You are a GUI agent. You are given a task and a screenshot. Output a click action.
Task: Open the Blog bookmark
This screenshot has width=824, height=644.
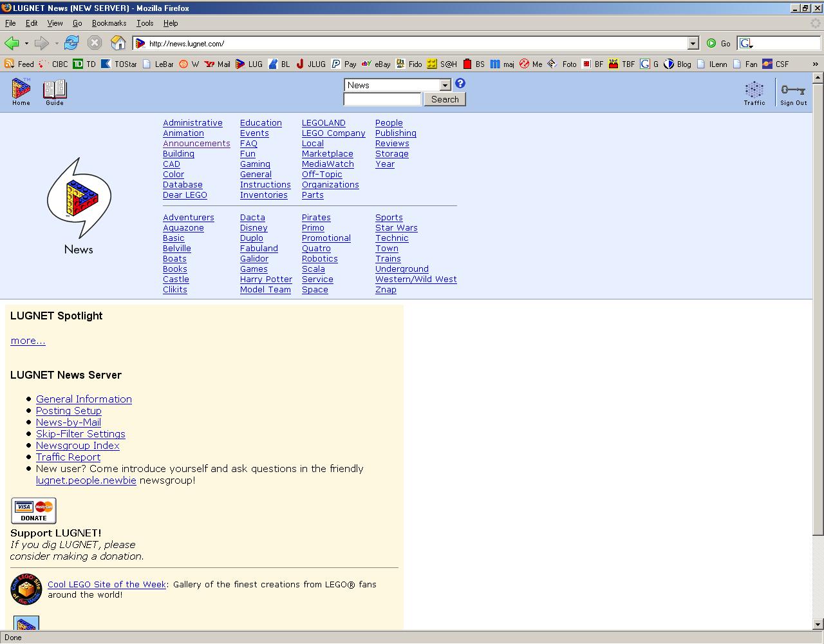click(x=678, y=64)
